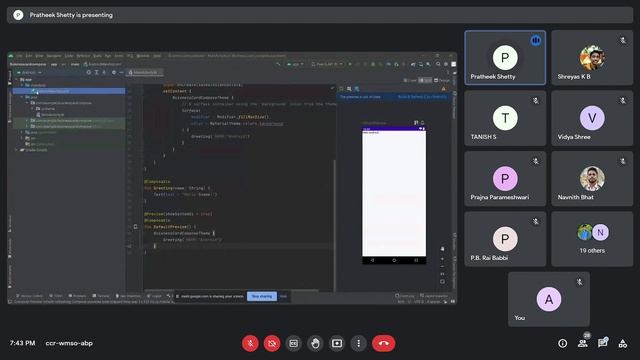This screenshot has width=640, height=360.
Task: Click the editor horizontal scrollbar
Action: pyautogui.click(x=231, y=290)
